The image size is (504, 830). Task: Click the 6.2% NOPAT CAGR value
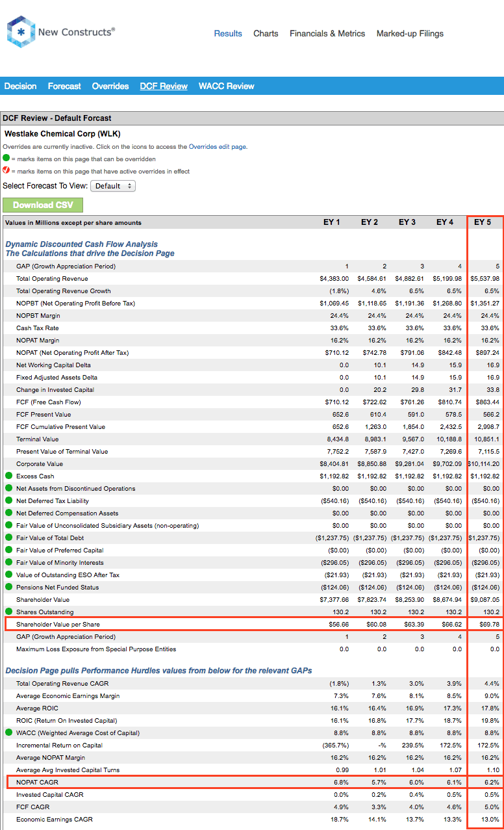[492, 783]
